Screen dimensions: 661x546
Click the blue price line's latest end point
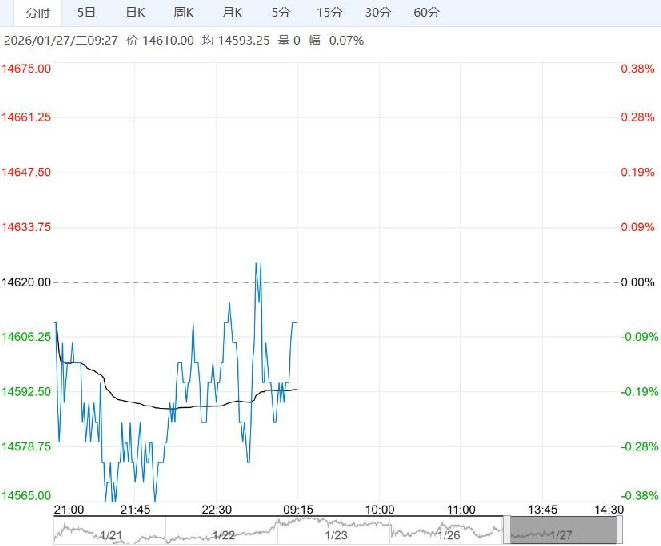tap(296, 323)
